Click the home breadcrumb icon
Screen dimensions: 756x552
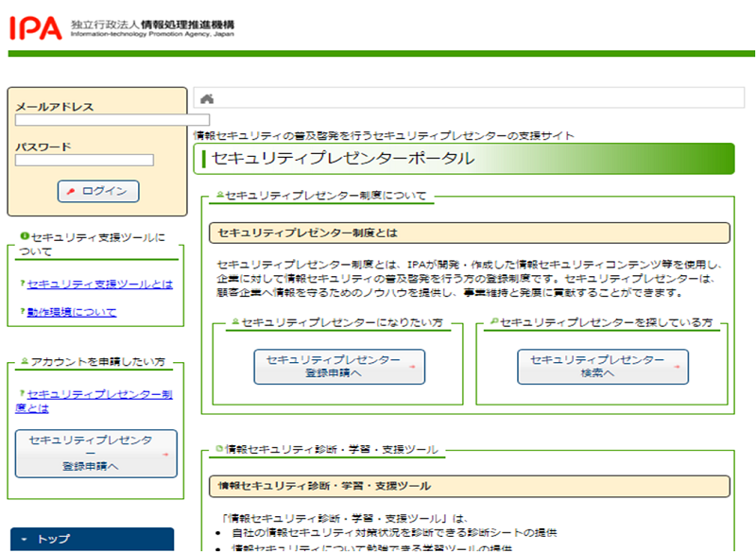click(x=207, y=99)
